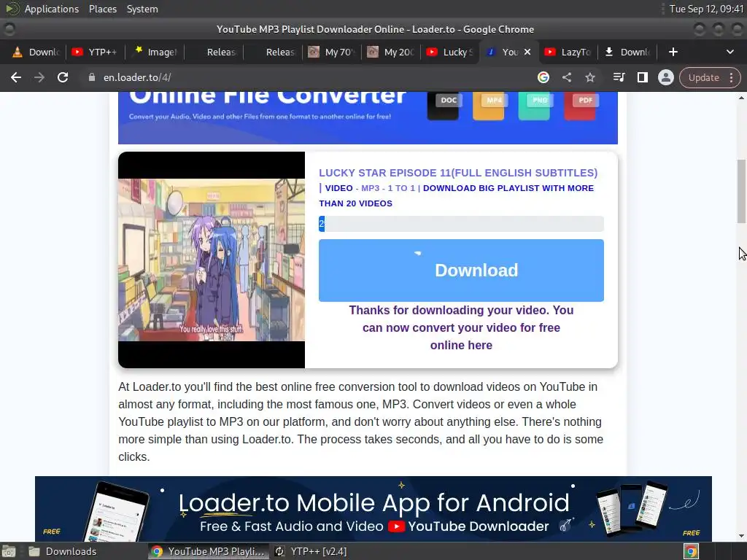Viewport: 747px width, 560px height.
Task: Click the Update button in Chrome
Action: click(x=703, y=77)
